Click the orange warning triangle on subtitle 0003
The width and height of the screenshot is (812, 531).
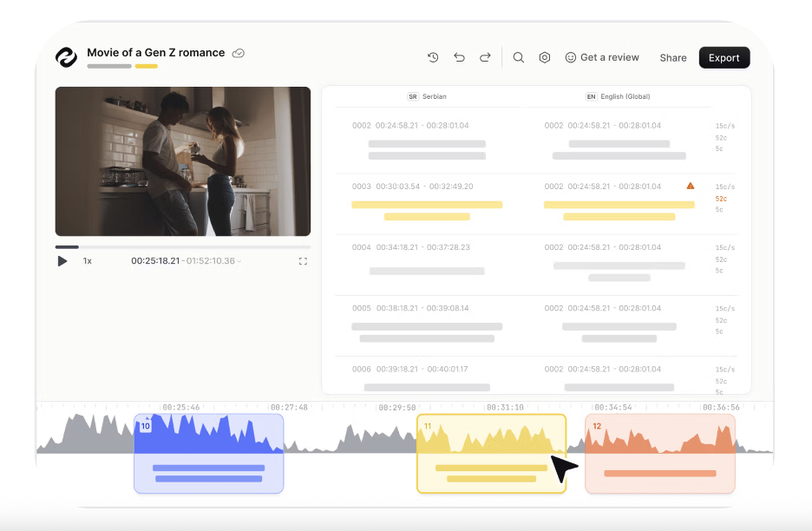click(x=691, y=186)
